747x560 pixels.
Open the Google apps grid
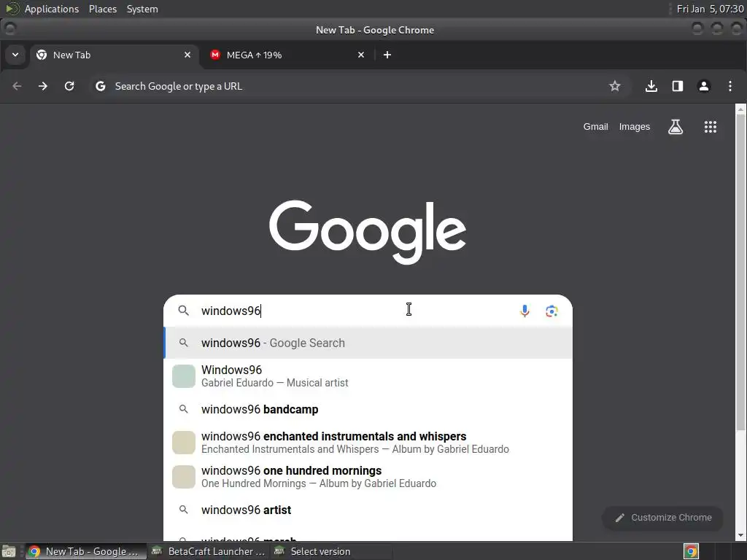pyautogui.click(x=711, y=127)
